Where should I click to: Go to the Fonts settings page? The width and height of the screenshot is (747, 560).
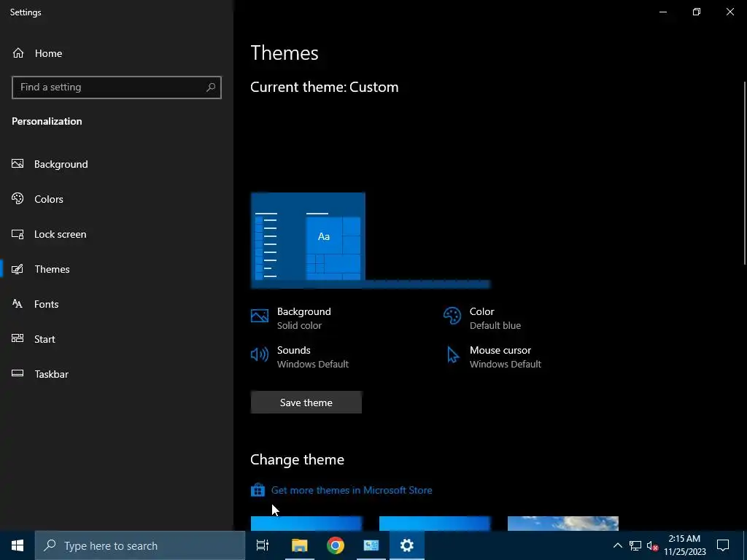pyautogui.click(x=117, y=304)
